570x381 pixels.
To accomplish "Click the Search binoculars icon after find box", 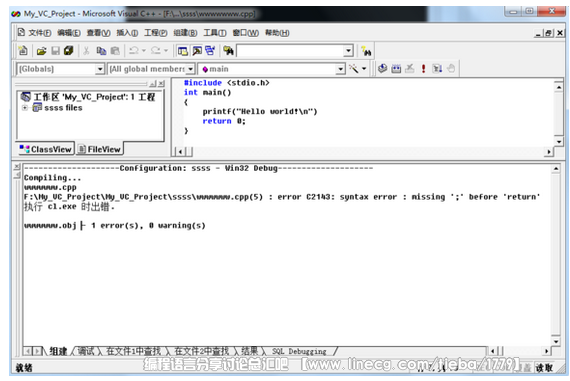I will pos(366,52).
